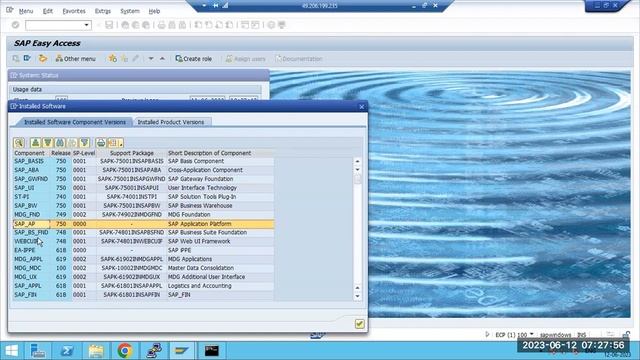This screenshot has height=360, width=640.
Task: Switch to Installed Product Versions tab
Action: click(171, 122)
